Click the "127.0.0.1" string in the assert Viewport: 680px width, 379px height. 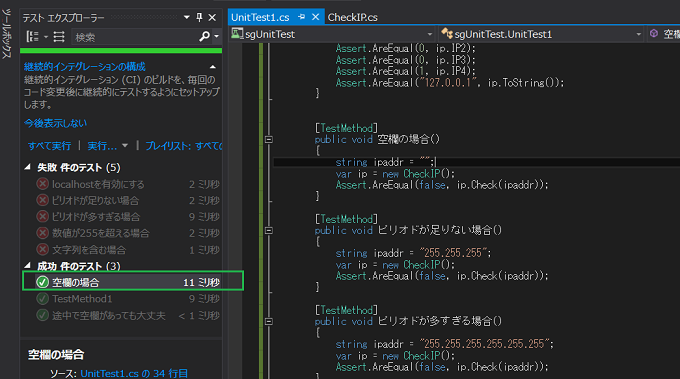(447, 82)
